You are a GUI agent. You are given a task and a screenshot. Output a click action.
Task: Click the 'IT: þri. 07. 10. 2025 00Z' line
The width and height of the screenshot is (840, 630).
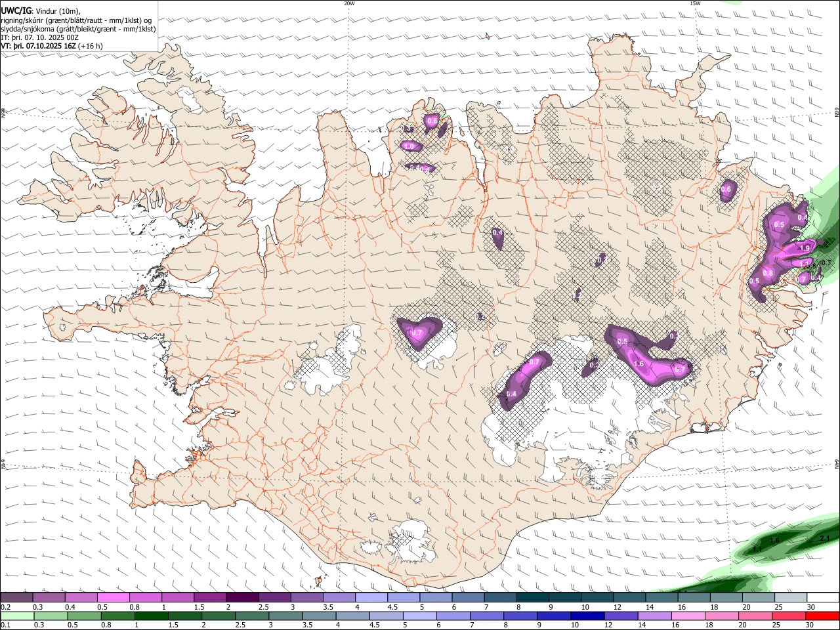(x=39, y=37)
